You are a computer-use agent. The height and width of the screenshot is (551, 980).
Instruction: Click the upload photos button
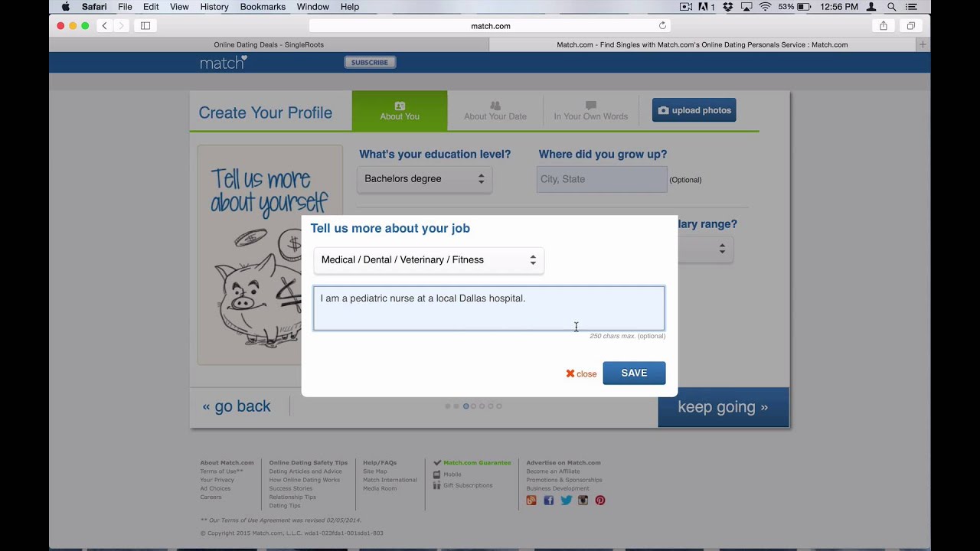click(694, 110)
